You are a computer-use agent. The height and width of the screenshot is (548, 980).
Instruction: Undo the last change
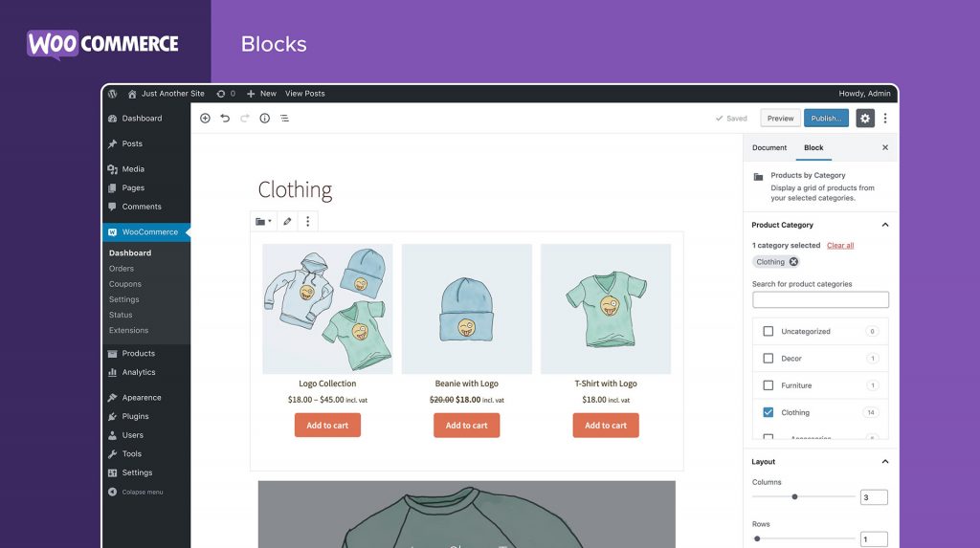(225, 118)
